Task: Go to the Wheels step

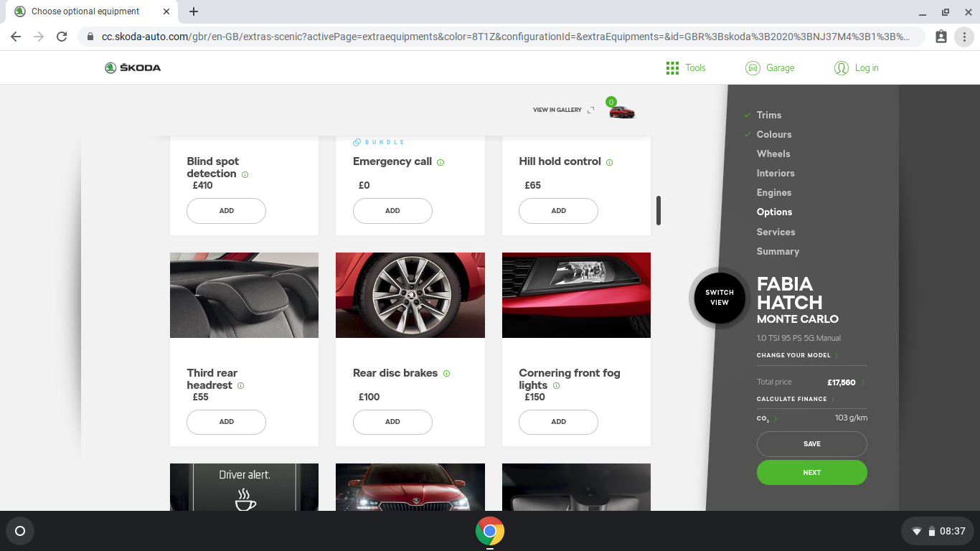Action: (x=773, y=154)
